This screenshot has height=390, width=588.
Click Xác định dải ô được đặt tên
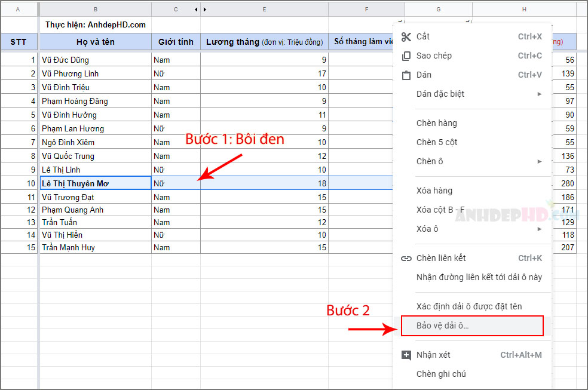pyautogui.click(x=469, y=306)
